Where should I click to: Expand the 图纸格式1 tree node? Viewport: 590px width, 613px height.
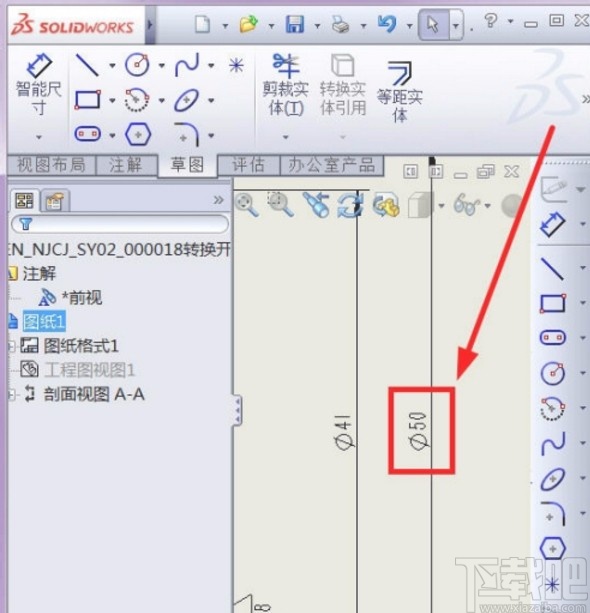point(12,346)
